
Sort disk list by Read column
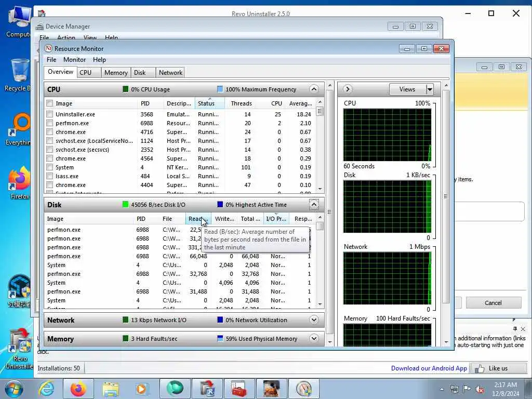tap(198, 219)
